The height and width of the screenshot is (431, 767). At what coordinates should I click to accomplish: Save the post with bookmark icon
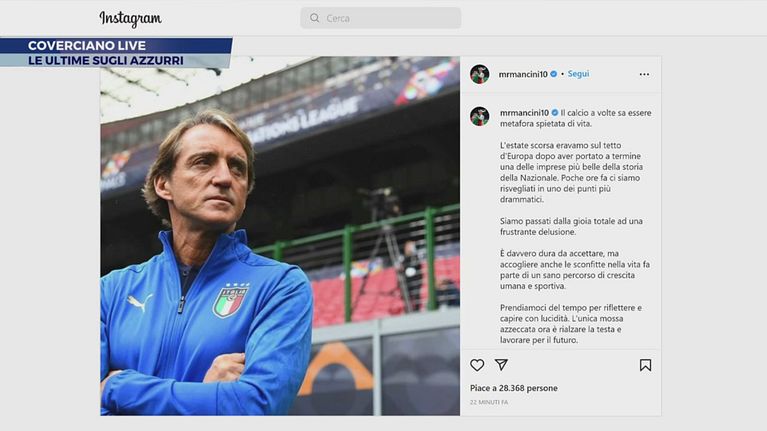click(x=645, y=365)
